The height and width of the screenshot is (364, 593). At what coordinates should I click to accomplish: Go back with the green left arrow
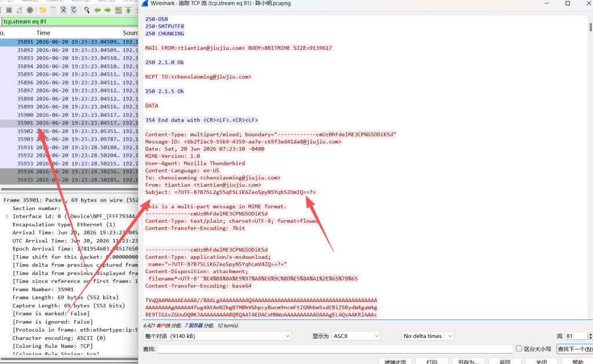(x=97, y=10)
